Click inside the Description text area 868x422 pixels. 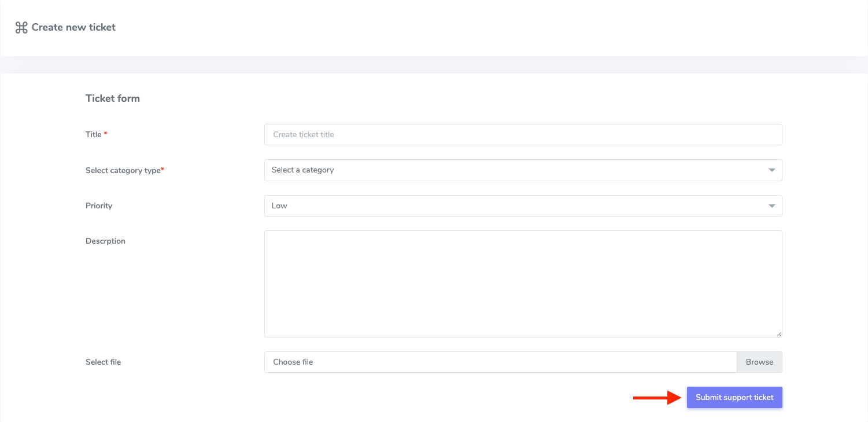coord(520,283)
